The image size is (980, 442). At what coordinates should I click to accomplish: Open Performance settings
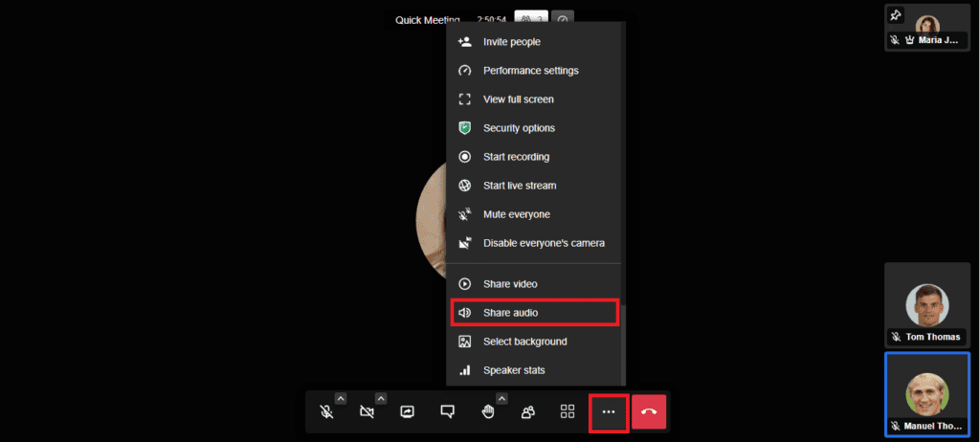click(534, 71)
